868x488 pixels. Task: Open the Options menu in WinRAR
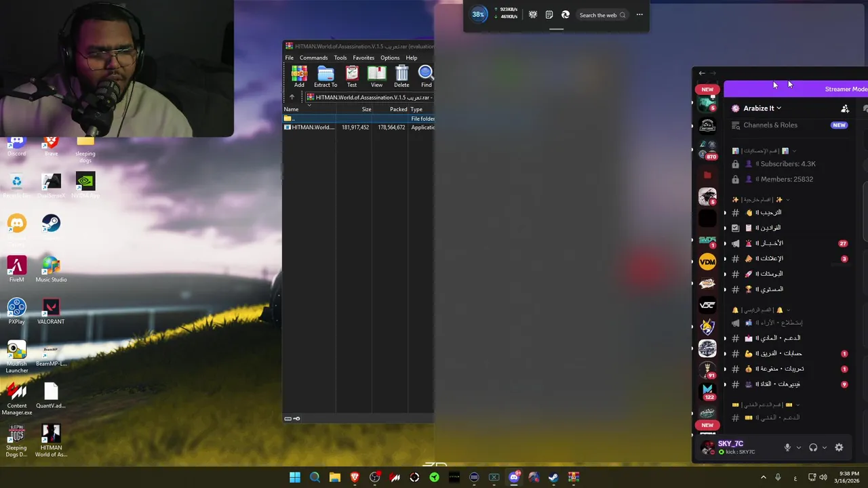pos(390,58)
